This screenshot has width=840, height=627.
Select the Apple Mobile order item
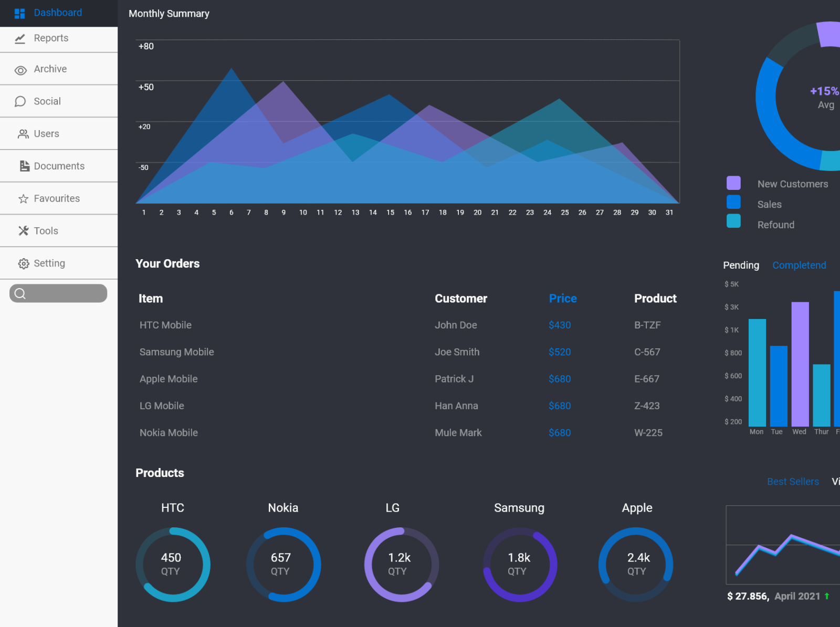pos(169,379)
